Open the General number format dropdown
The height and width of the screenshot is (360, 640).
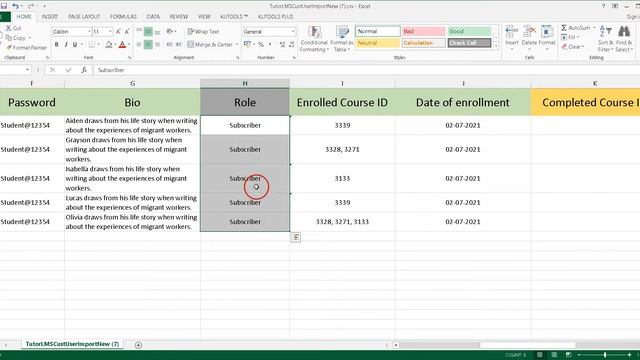point(293,31)
